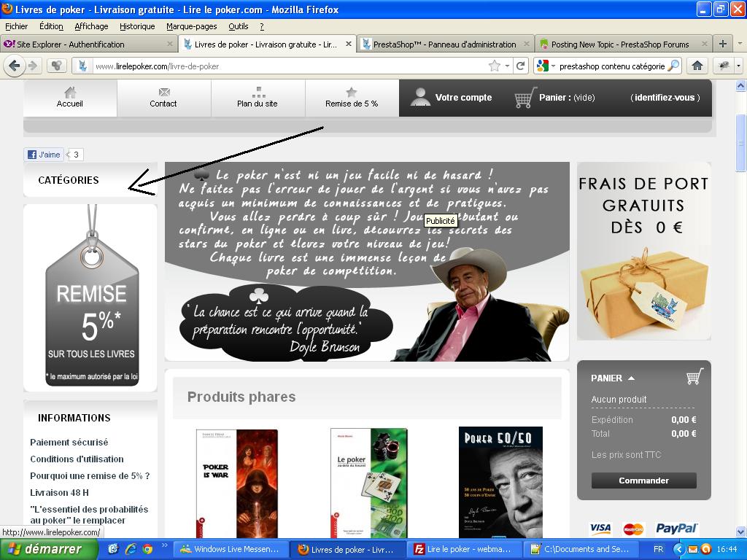This screenshot has height=560, width=747.
Task: Switch to PrestaShop Panneau d'administration tab
Action: tap(446, 44)
